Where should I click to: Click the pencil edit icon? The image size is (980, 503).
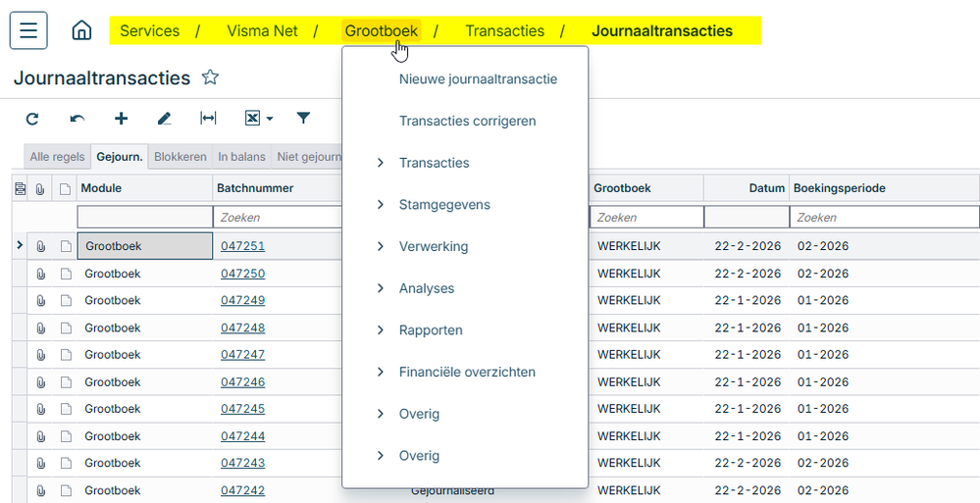pyautogui.click(x=165, y=118)
